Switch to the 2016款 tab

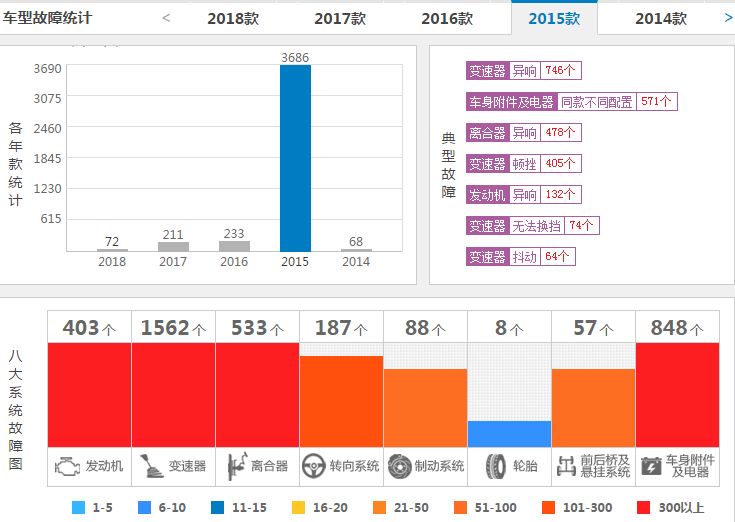click(x=447, y=18)
